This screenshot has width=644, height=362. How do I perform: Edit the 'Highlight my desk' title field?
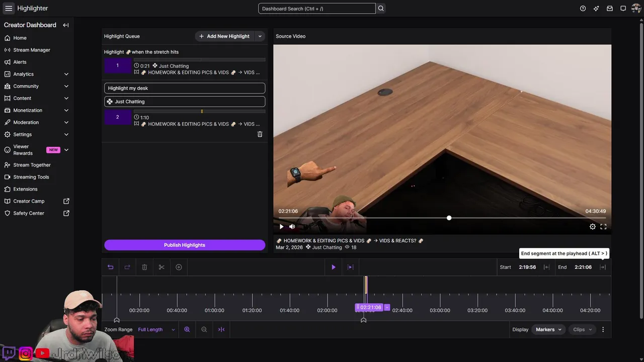tap(185, 88)
